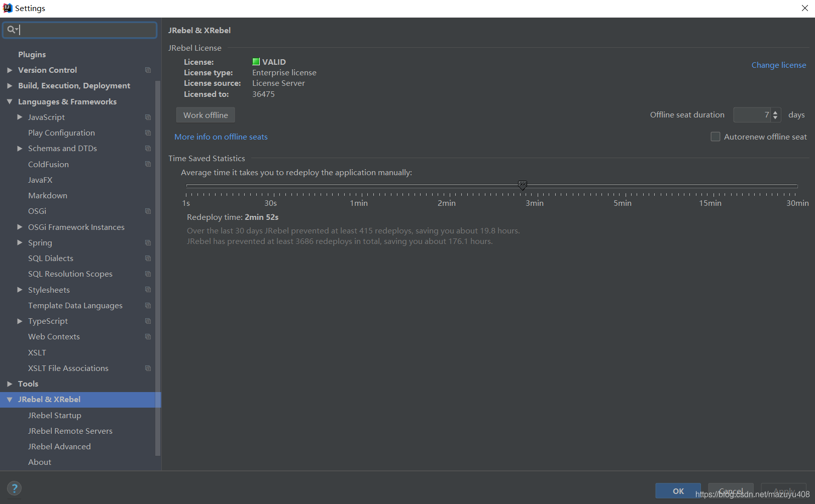The image size is (815, 504).
Task: Click the project-level icon beside Template Data Languages
Action: (148, 306)
